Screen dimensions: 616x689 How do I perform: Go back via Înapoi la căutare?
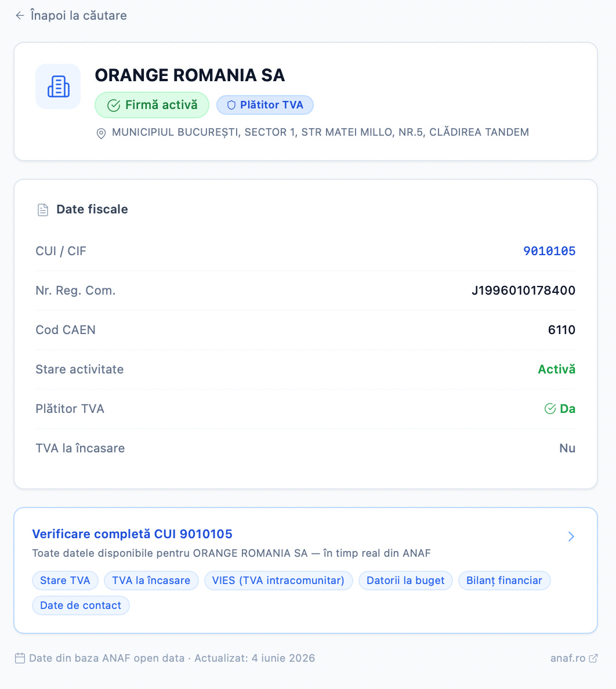click(x=79, y=16)
